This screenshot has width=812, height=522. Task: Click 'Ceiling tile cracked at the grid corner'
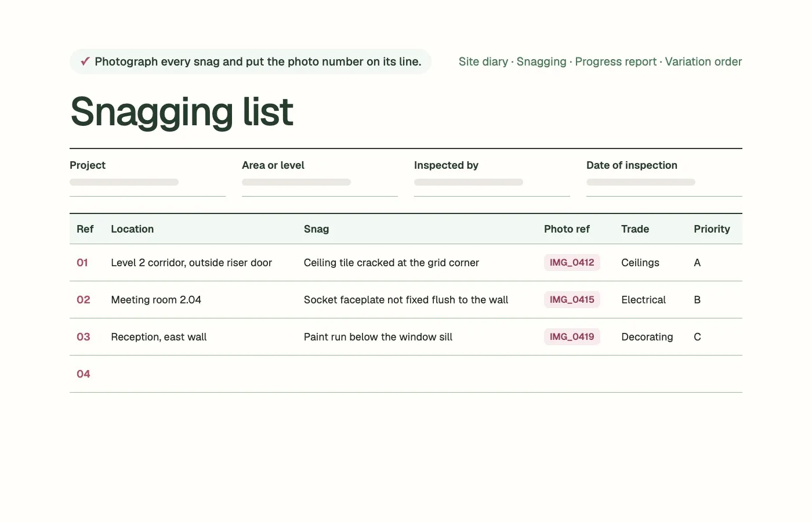pos(391,263)
